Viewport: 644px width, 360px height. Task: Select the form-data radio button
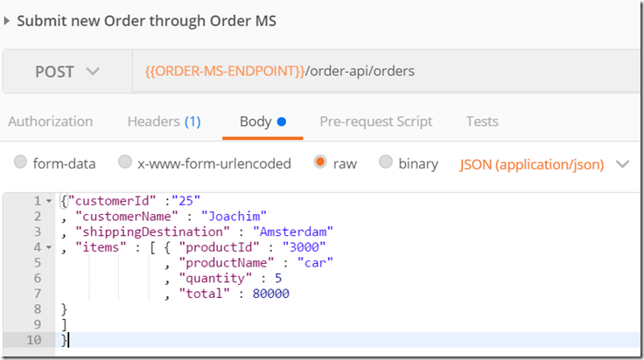(20, 163)
